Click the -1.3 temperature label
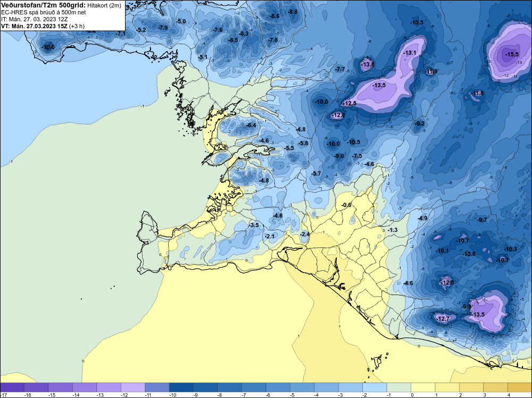The height and width of the screenshot is (398, 532). click(x=392, y=230)
